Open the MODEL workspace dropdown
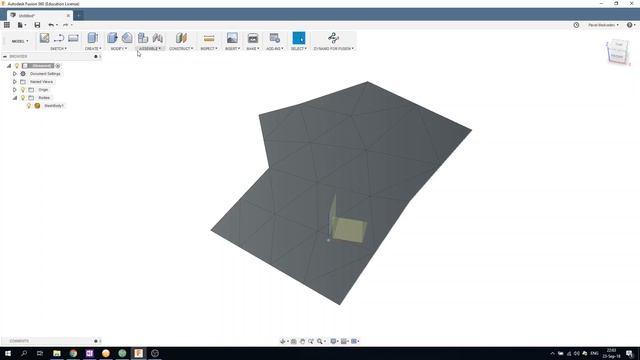Image resolution: width=640 pixels, height=360 pixels. coord(20,41)
